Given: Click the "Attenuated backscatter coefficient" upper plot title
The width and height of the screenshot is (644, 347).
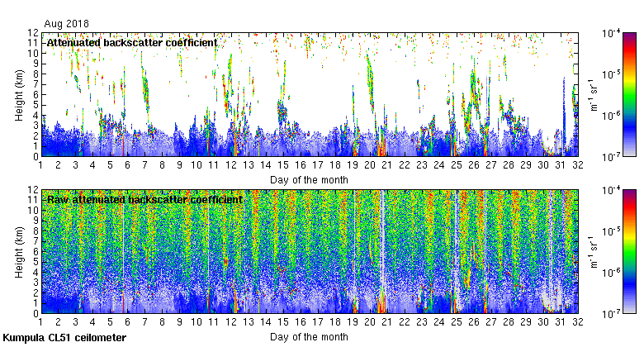Looking at the screenshot, I should pos(132,43).
